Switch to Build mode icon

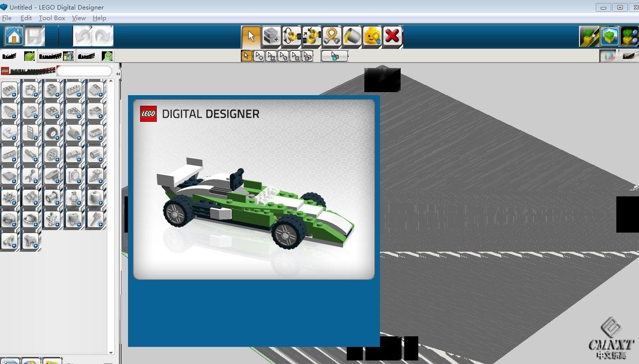(x=589, y=36)
